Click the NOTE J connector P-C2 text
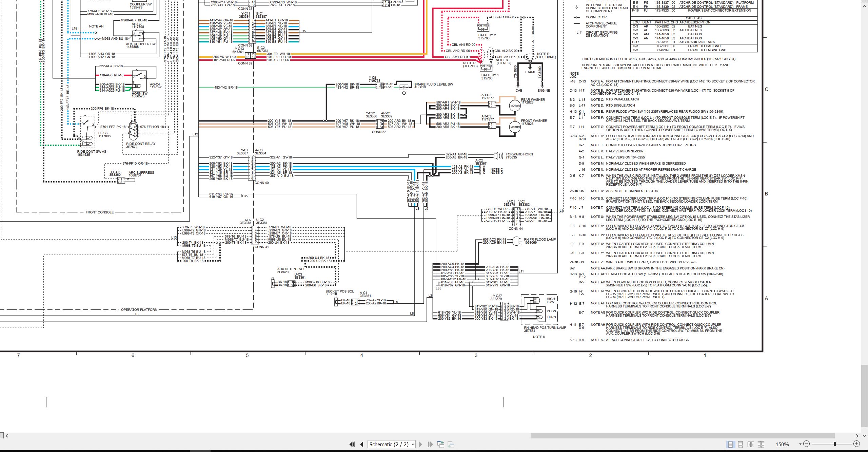The image size is (868, 452). (x=643, y=145)
